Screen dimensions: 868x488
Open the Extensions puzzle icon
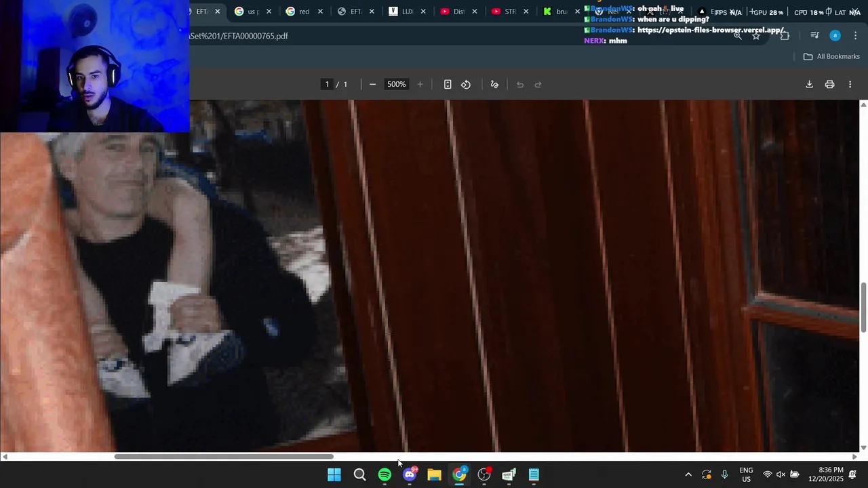tap(785, 36)
